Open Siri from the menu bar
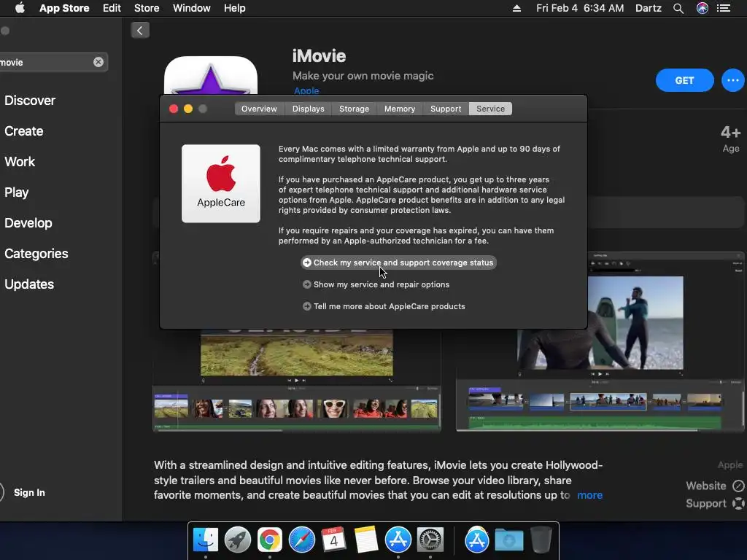This screenshot has width=747, height=560. coord(703,8)
